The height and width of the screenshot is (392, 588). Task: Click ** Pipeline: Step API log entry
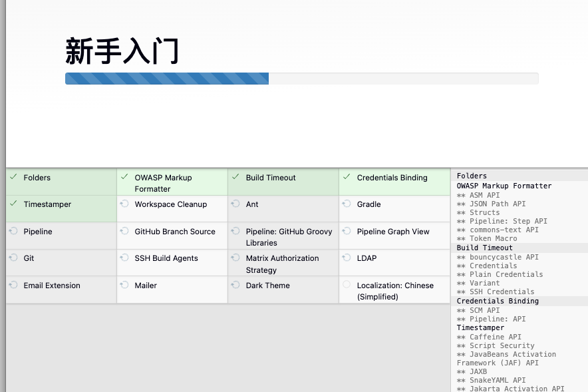coord(502,221)
